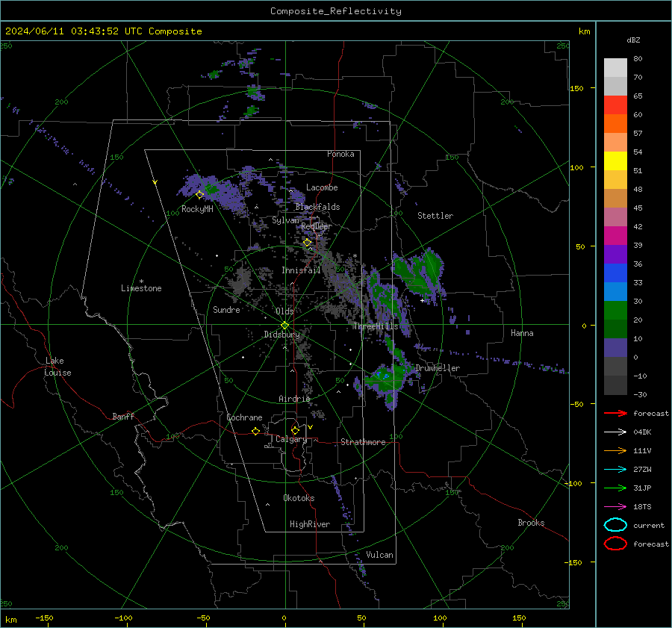The width and height of the screenshot is (672, 628).
Task: Click the Airdrie map label
Action: pyautogui.click(x=294, y=399)
